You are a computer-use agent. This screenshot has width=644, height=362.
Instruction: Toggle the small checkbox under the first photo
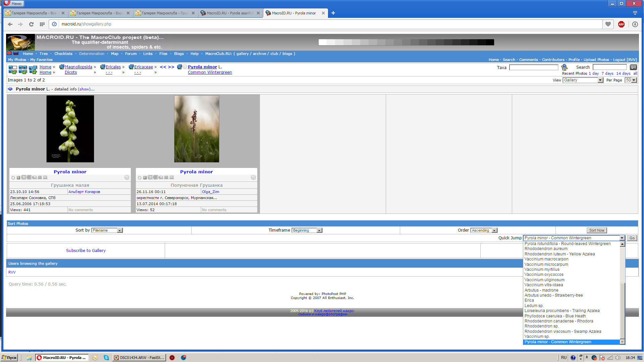pyautogui.click(x=18, y=178)
